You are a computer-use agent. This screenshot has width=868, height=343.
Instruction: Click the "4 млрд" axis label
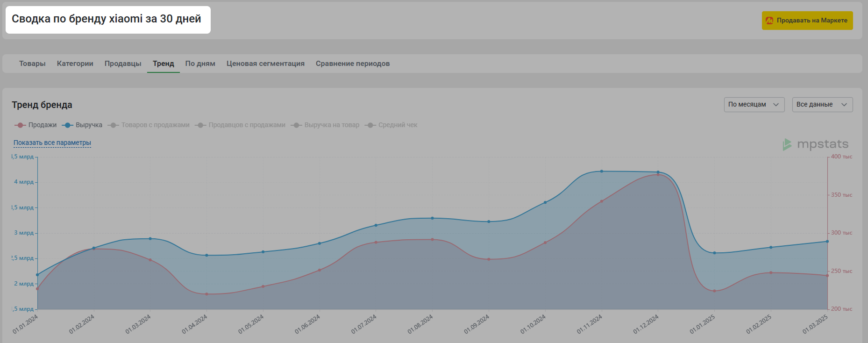pyautogui.click(x=24, y=182)
